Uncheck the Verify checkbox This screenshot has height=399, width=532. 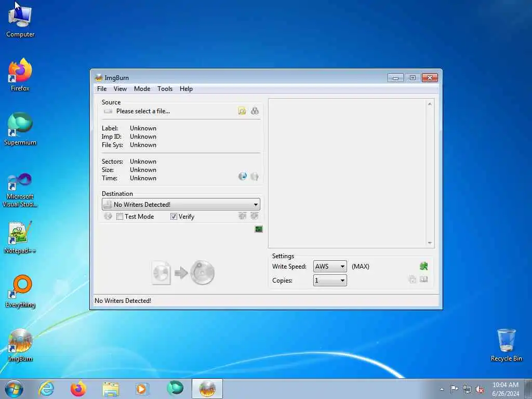(174, 217)
